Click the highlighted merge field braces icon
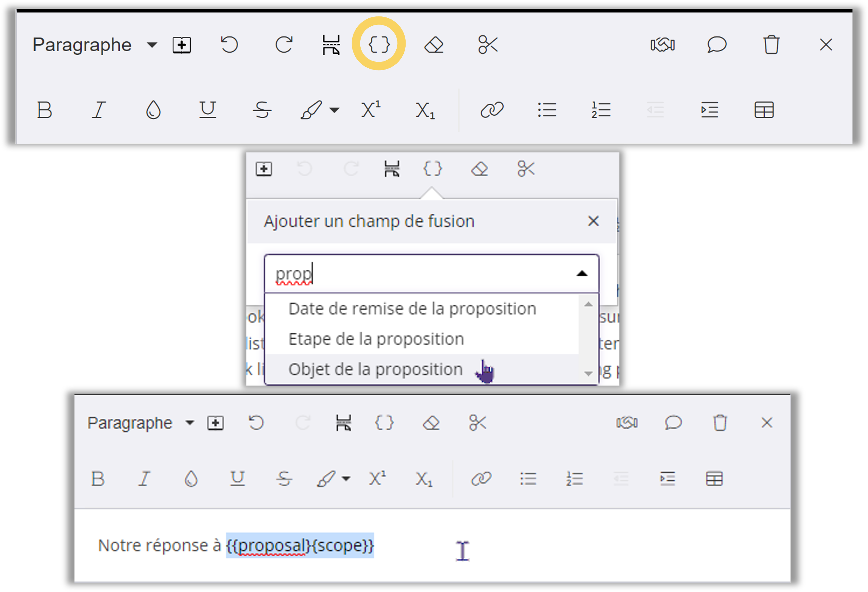Viewport: 868px width, 592px height. [x=379, y=44]
